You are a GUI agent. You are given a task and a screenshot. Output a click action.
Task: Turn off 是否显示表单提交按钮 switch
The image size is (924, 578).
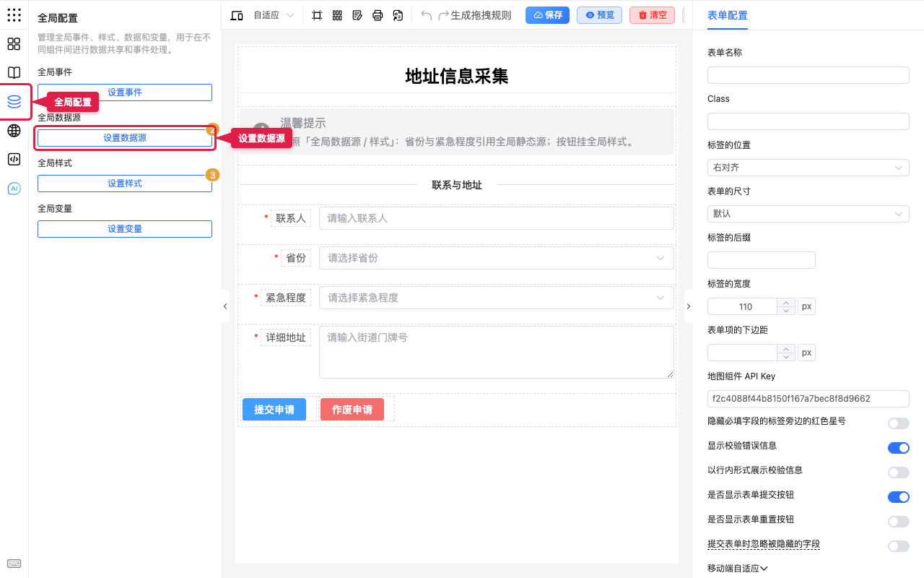tap(899, 497)
